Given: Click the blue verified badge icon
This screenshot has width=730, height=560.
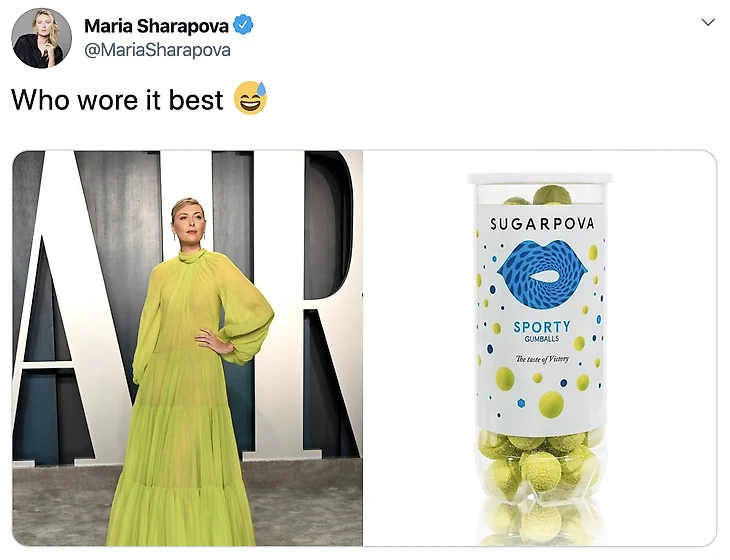Looking at the screenshot, I should tap(243, 25).
